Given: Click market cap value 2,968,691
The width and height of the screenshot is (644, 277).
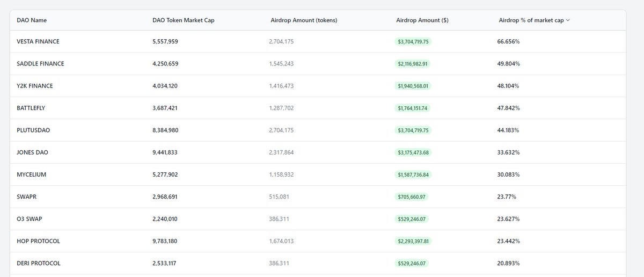Looking at the screenshot, I should [x=165, y=197].
